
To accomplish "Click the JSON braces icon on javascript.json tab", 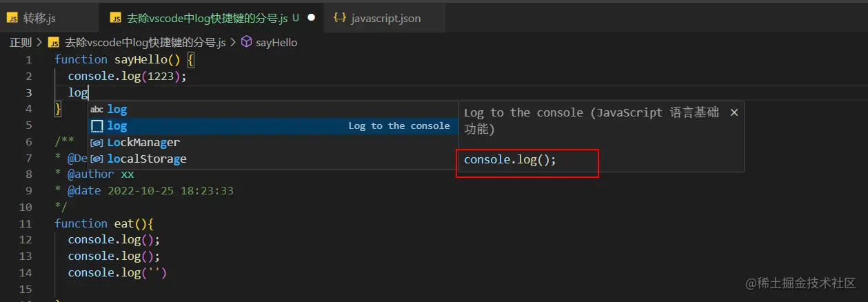I will coord(339,17).
